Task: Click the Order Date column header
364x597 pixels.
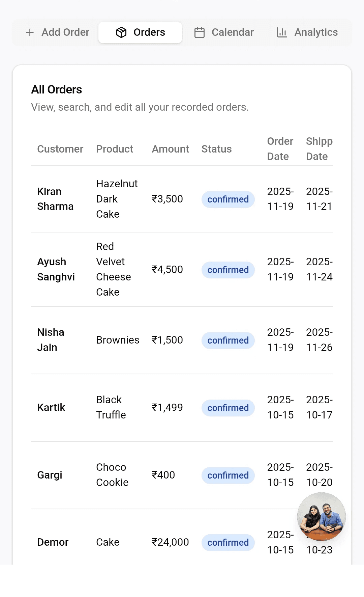Action: pos(280,149)
